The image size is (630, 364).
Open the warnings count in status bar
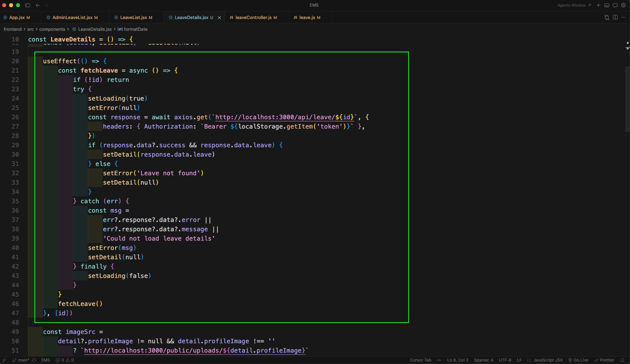coord(70,360)
